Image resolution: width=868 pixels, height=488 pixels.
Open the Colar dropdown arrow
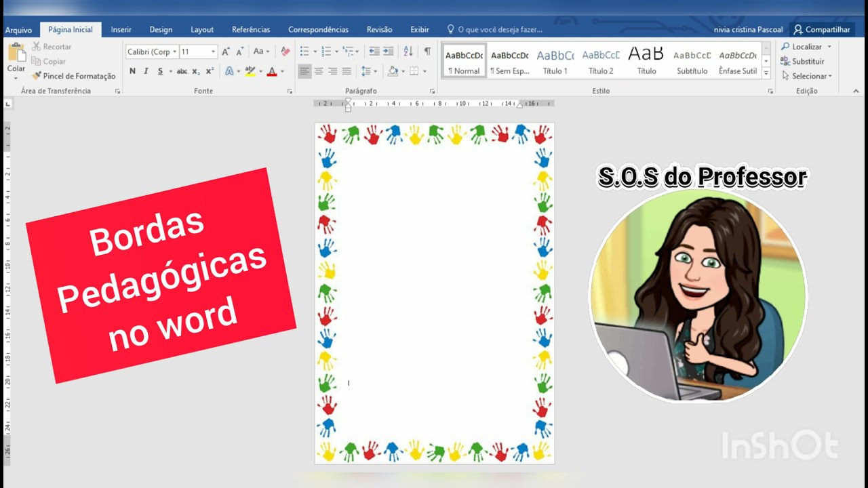[x=16, y=77]
